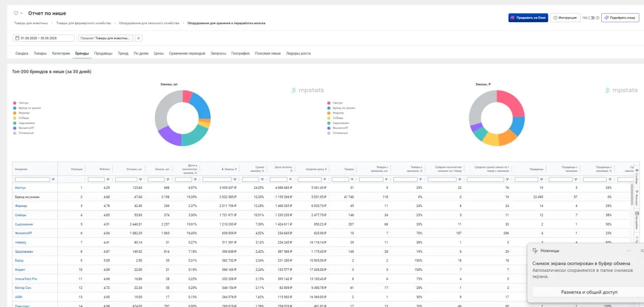This screenshot has width=644, height=307.
Task: Toggle teal Сыромания legend dot in right chart
Action: coord(329,123)
